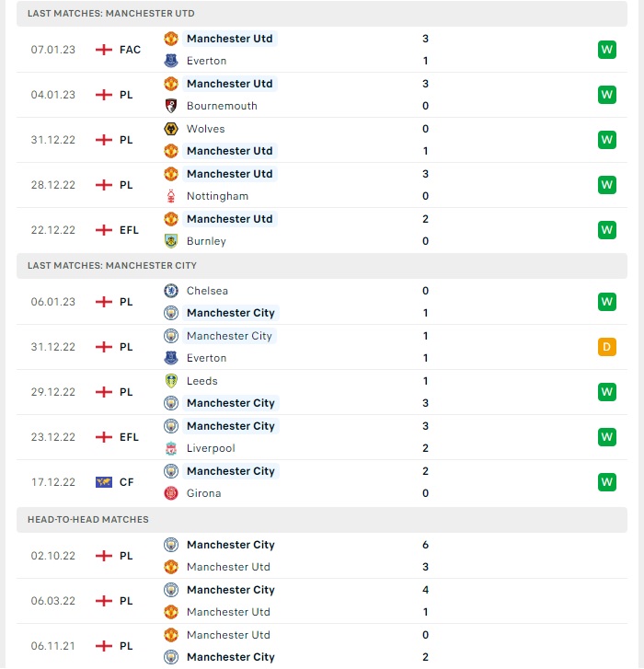Open the 02.10.22 head-to-head match row
Image resolution: width=644 pixels, height=669 pixels.
coord(322,556)
